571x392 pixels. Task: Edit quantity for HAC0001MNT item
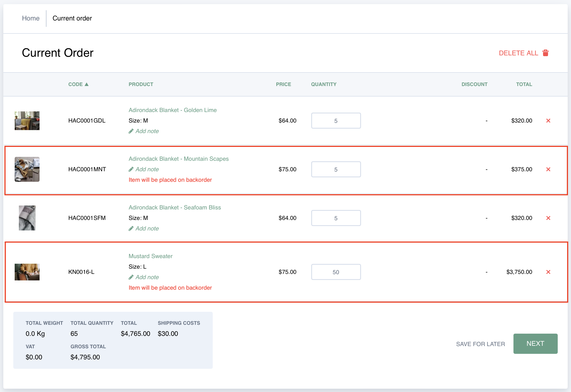point(336,169)
